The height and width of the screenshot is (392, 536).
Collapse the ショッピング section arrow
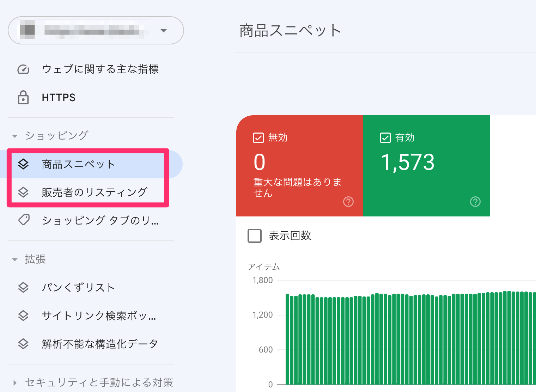pos(14,136)
